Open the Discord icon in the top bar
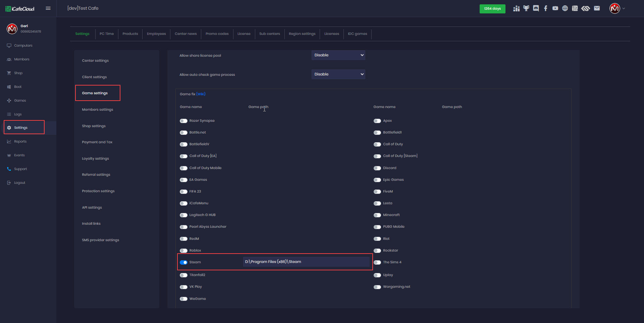This screenshot has height=323, width=644. [x=536, y=8]
